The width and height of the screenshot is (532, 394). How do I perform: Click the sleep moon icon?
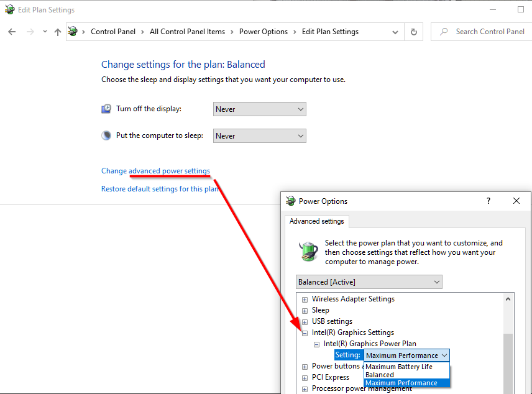(x=106, y=135)
